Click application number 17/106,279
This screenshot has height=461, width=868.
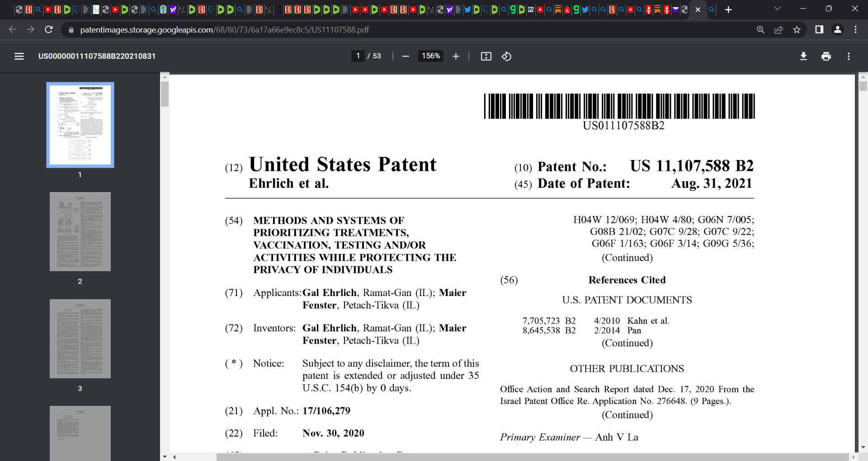pyautogui.click(x=326, y=411)
